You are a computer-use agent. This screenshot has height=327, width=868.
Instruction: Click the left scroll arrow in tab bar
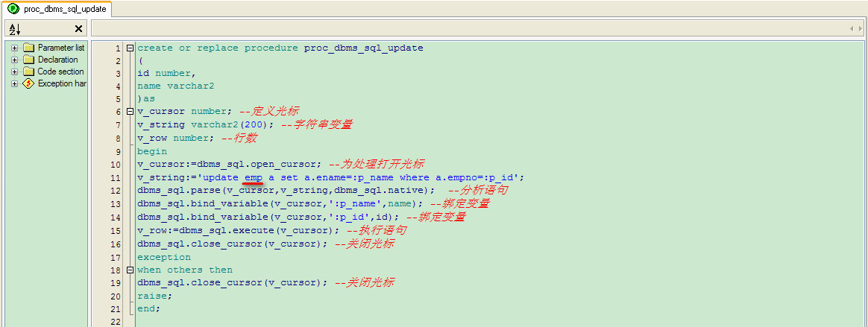[x=852, y=28]
